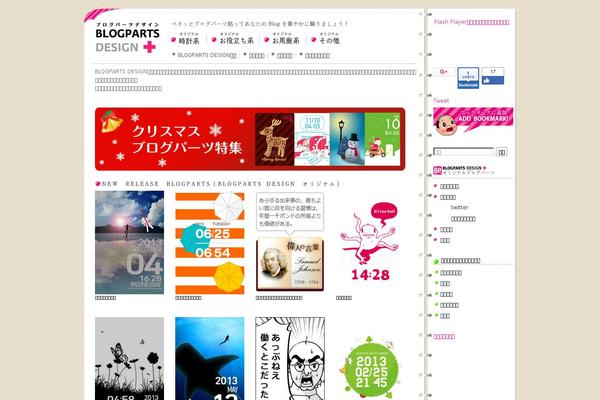600x400 pixels.
Task: Open the red Christmas blog parts banner
Action: [x=250, y=139]
